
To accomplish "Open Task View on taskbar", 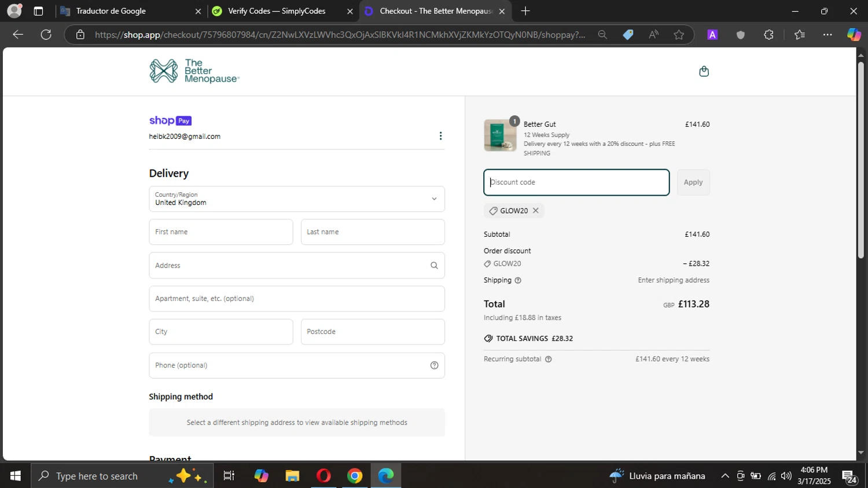I will [x=229, y=476].
